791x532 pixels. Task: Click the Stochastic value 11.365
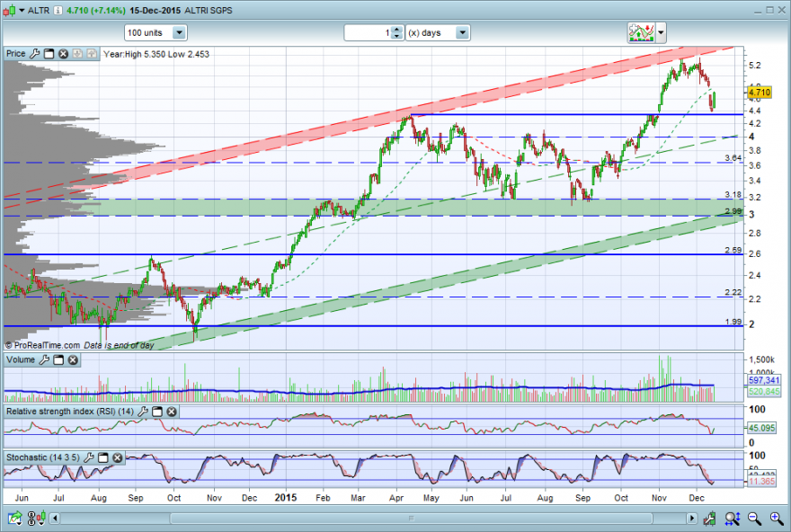click(x=761, y=482)
